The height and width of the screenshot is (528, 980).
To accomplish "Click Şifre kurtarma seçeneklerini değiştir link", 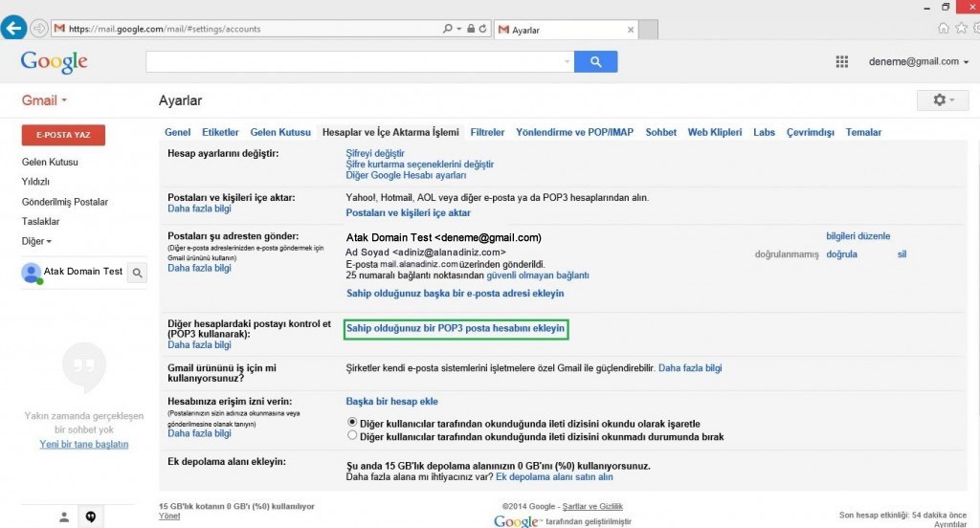I will click(419, 165).
